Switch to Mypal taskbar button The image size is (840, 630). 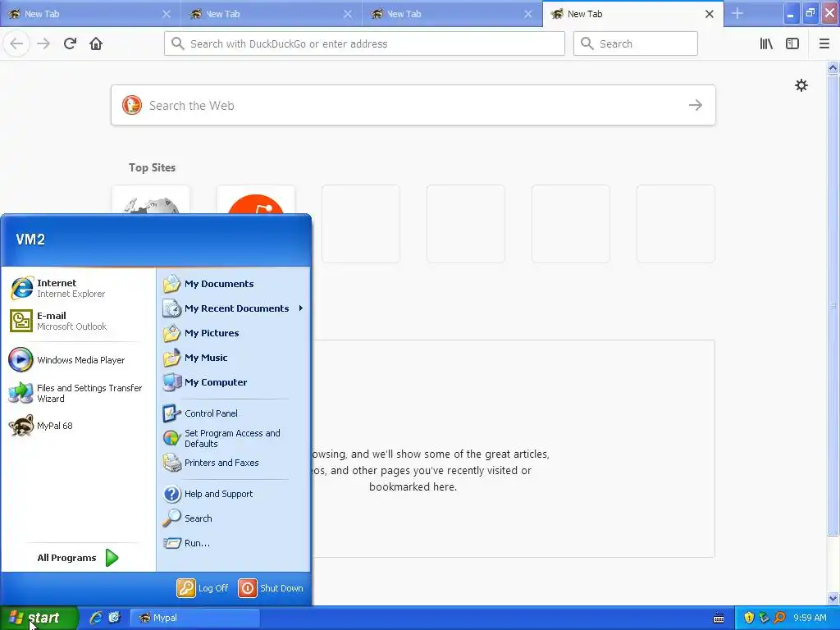coord(195,618)
